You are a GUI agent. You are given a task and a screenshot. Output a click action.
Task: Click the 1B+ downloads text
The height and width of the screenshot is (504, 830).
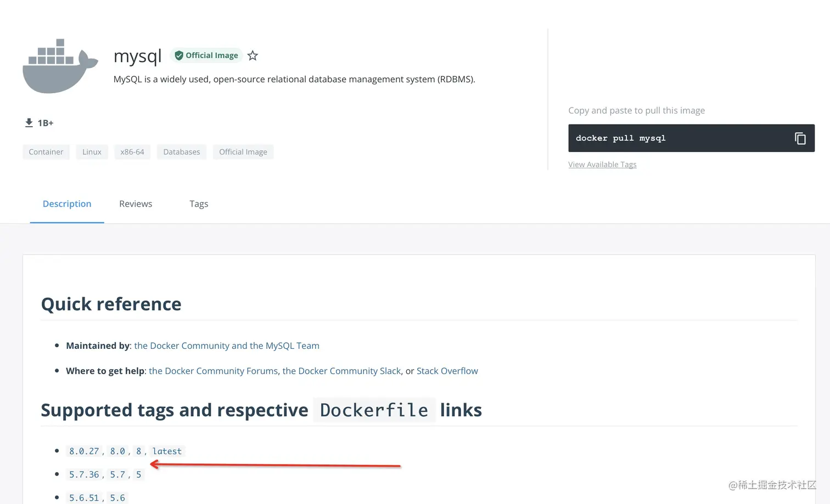point(46,123)
